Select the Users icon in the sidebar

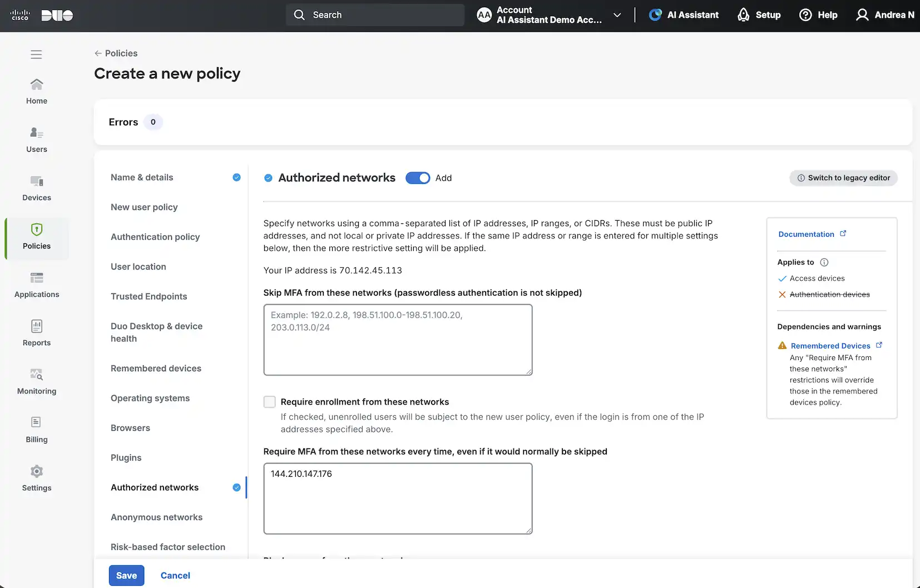(x=36, y=139)
